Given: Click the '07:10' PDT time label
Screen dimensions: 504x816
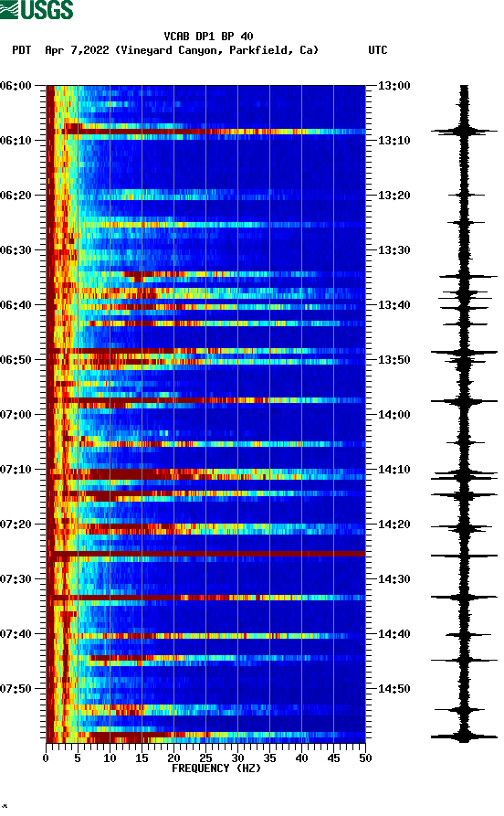Looking at the screenshot, I should [x=16, y=470].
